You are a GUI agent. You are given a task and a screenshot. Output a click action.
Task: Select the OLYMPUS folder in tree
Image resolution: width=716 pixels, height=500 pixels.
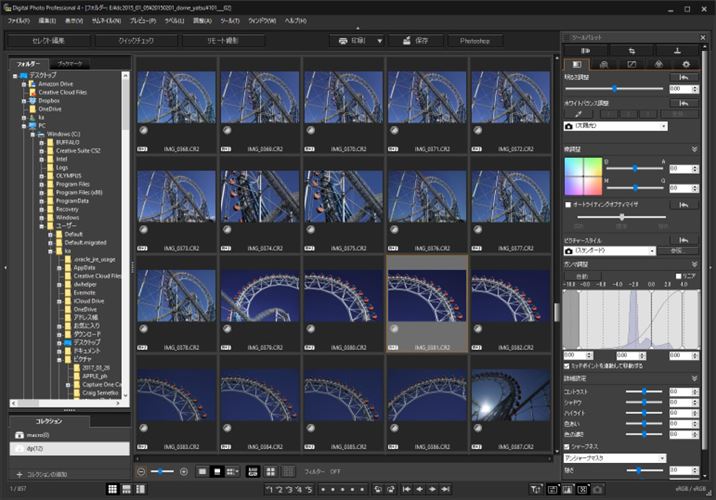(x=68, y=176)
